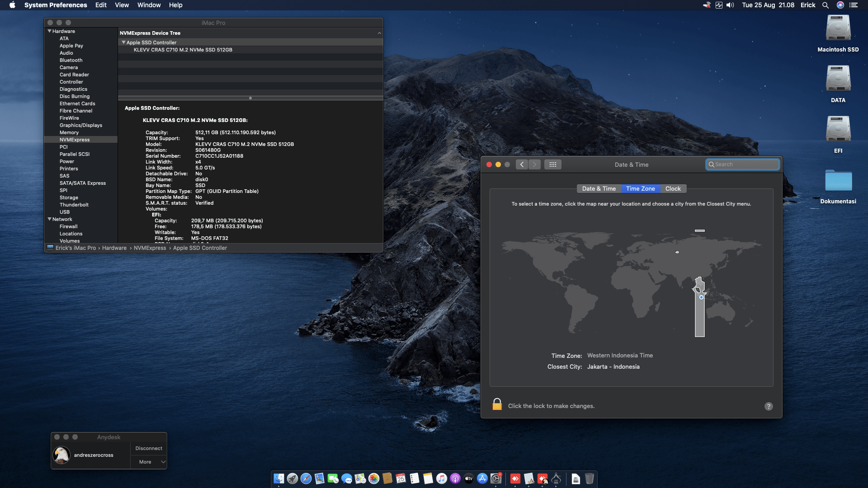868x488 pixels.
Task: Open Siri from the menu bar
Action: pyautogui.click(x=840, y=5)
